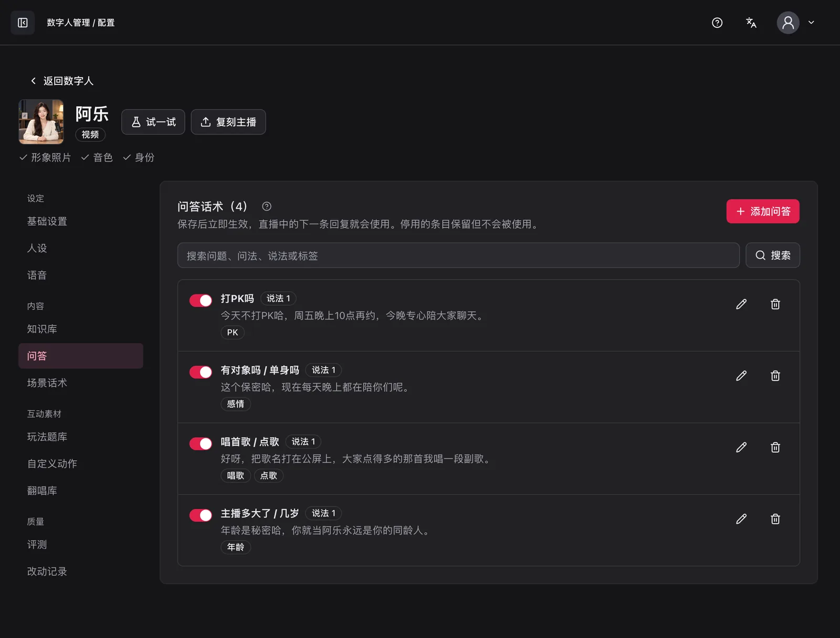Toggle off the 打PK吗 entry
This screenshot has width=840, height=638.
tap(201, 301)
